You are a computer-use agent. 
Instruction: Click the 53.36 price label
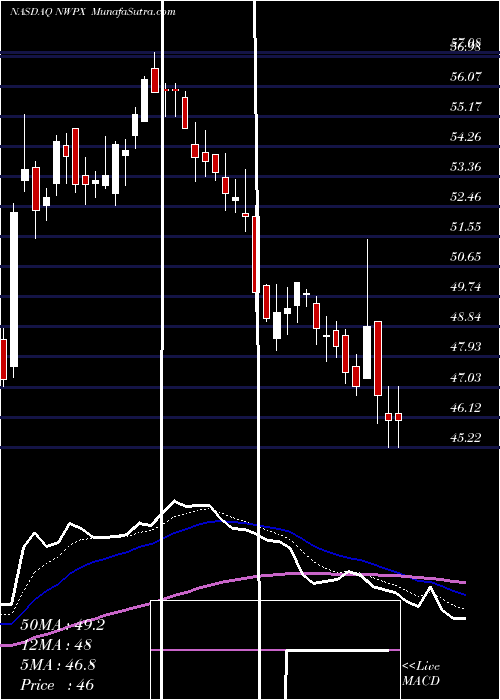click(466, 167)
